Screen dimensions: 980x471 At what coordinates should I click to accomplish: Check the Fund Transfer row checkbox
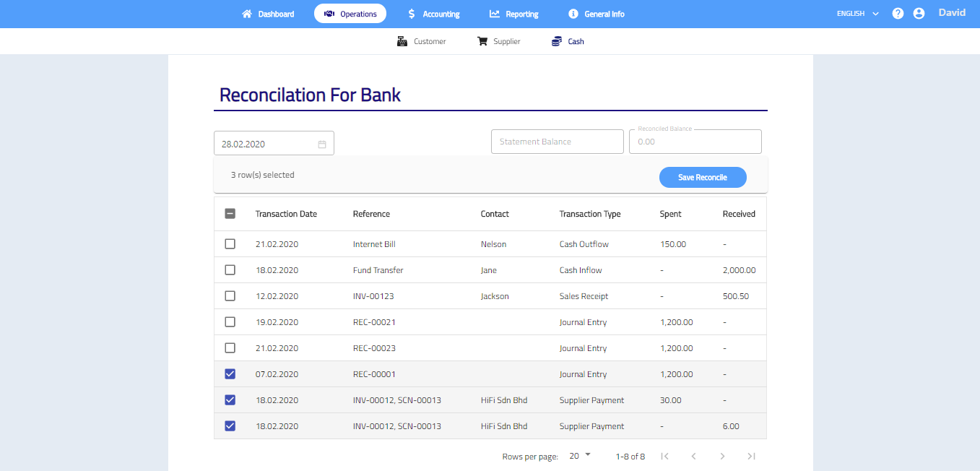(x=230, y=270)
